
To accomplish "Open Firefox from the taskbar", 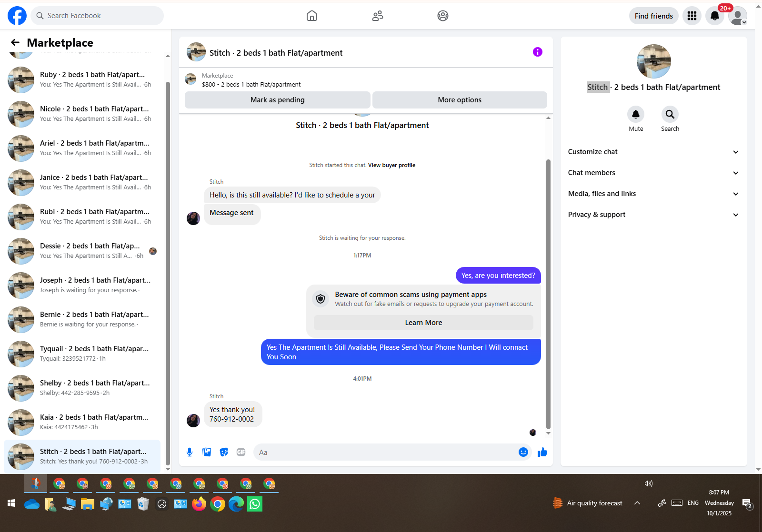I will [199, 503].
